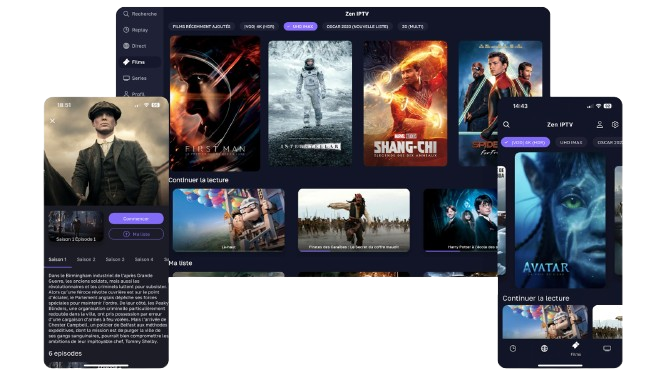
Task: Select 'UHD IMAX' chip on right phone
Action: (x=570, y=142)
